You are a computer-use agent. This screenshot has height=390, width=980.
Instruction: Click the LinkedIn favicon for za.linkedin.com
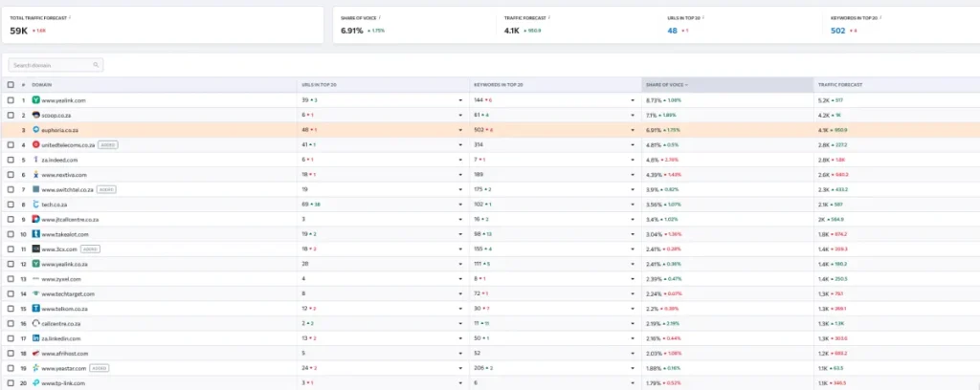35,338
